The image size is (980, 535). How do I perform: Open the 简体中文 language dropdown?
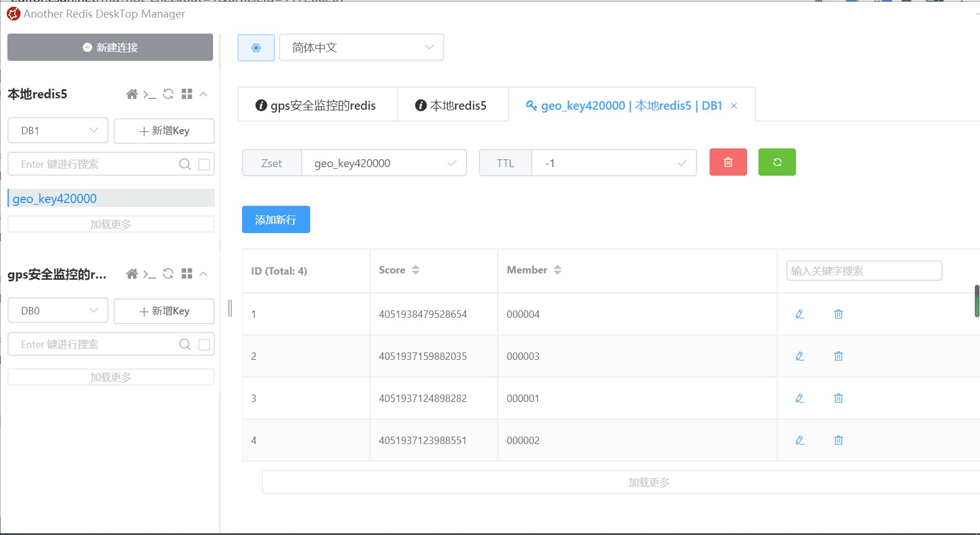pyautogui.click(x=361, y=48)
